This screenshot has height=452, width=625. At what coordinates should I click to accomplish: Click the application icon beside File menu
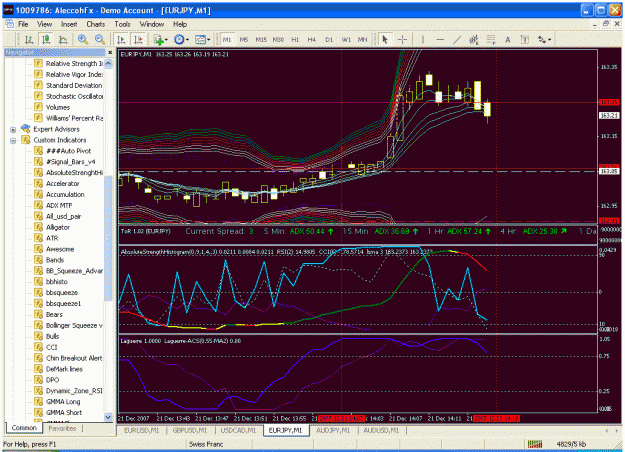[9, 24]
